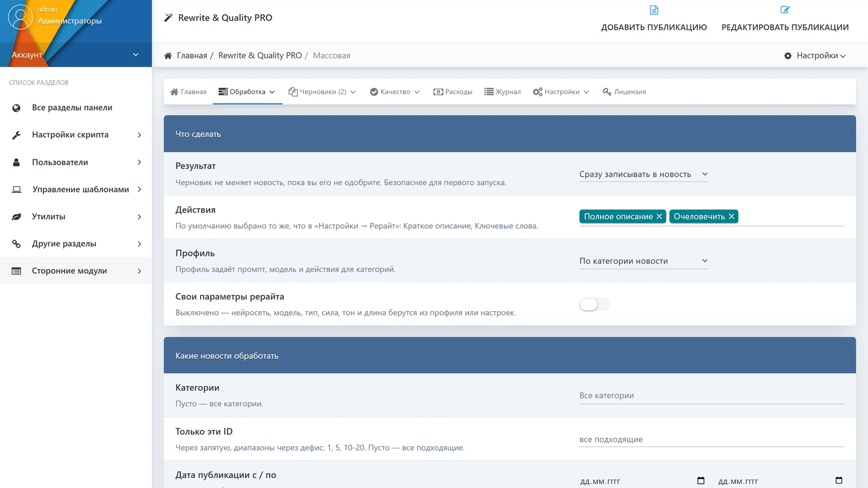868x488 pixels.
Task: Open the Качество tab
Action: click(x=395, y=92)
